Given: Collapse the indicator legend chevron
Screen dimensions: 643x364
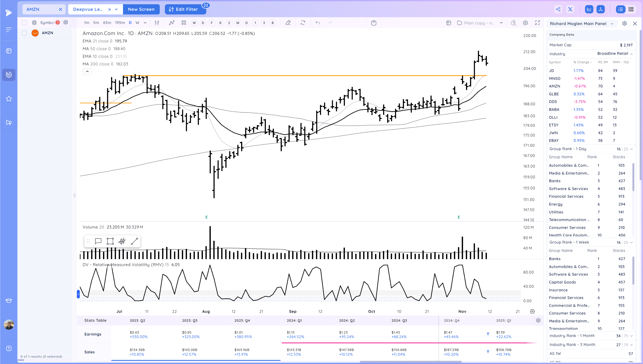Looking at the screenshot, I should (x=87, y=71).
